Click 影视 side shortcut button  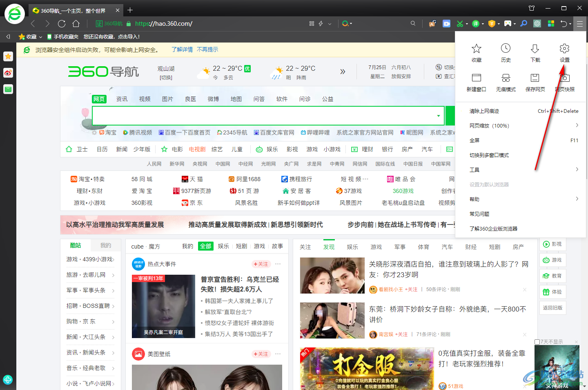[553, 244]
